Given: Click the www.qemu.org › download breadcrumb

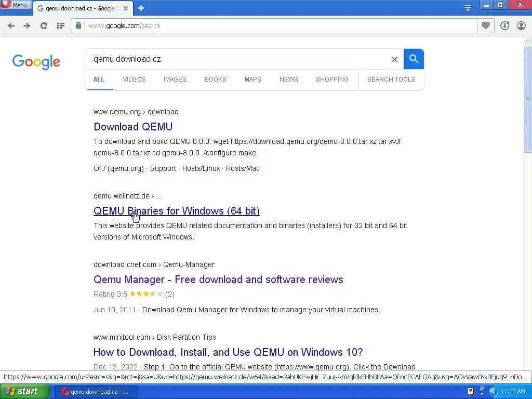Looking at the screenshot, I should tap(136, 112).
